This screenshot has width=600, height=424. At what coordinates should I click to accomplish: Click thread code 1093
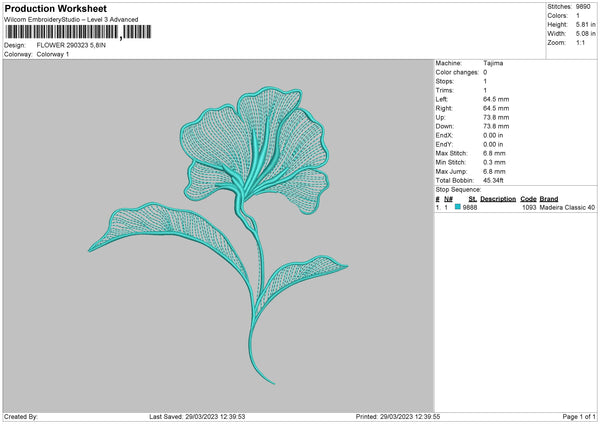point(529,207)
